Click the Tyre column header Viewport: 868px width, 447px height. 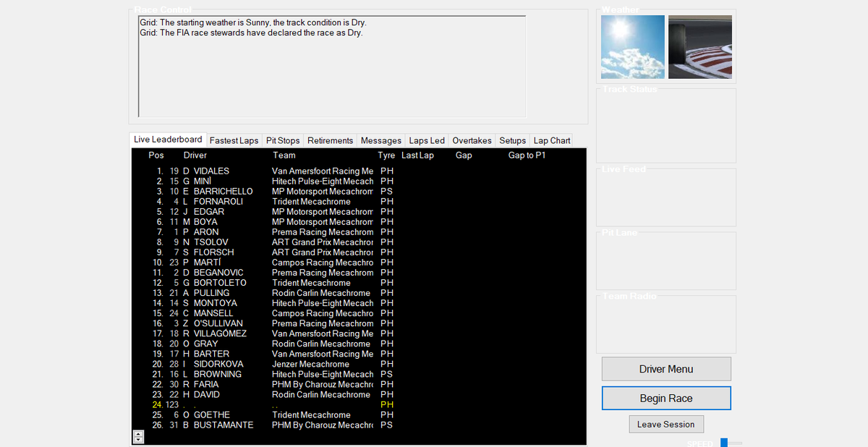(386, 155)
